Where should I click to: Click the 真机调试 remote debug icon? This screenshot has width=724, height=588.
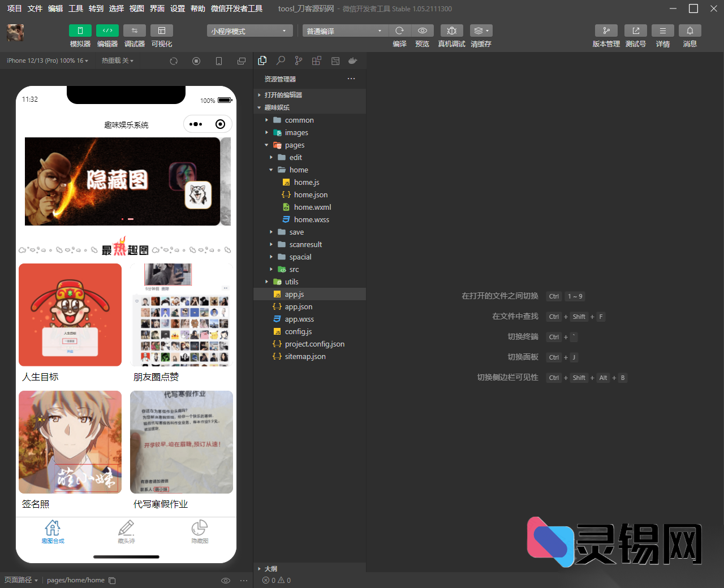coord(451,31)
